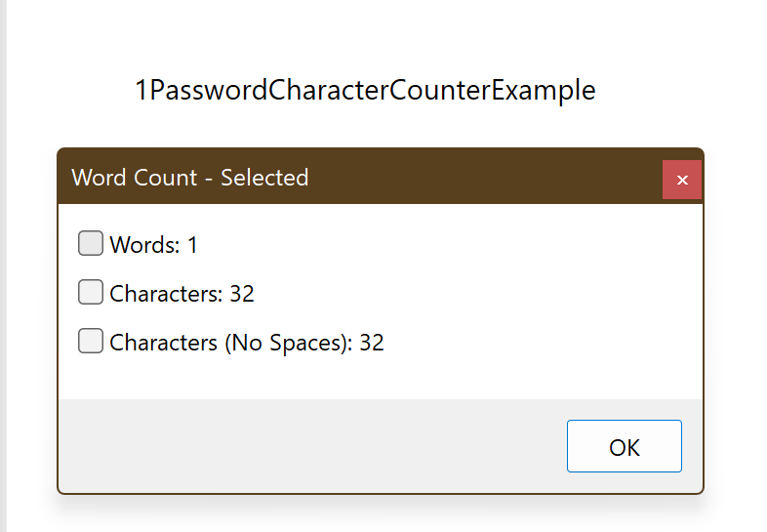Click the No Spaces count value 32
Screen dimensions: 767x532
tap(372, 343)
